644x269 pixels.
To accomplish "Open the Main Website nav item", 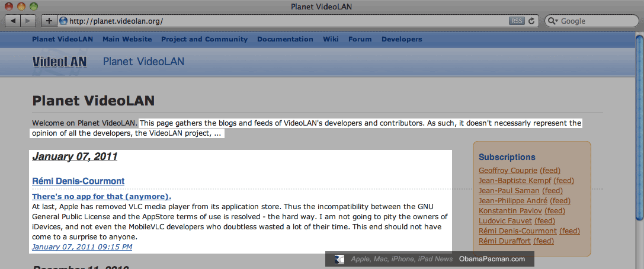I will click(x=127, y=40).
